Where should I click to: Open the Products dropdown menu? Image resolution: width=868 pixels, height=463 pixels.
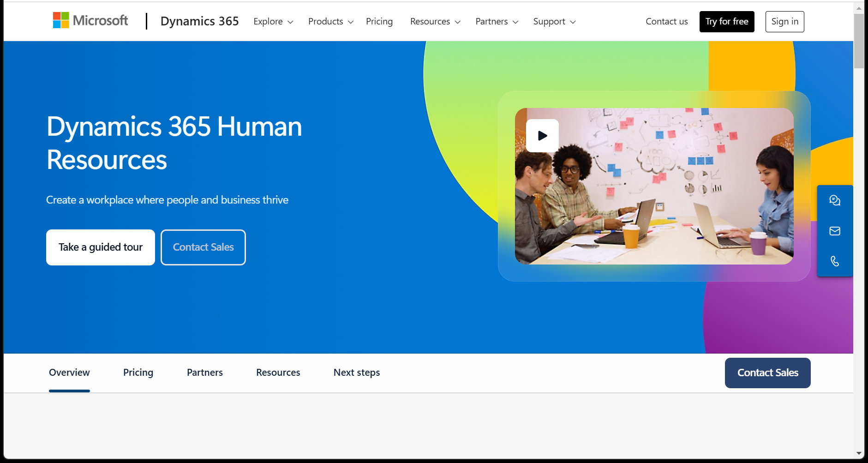click(330, 21)
